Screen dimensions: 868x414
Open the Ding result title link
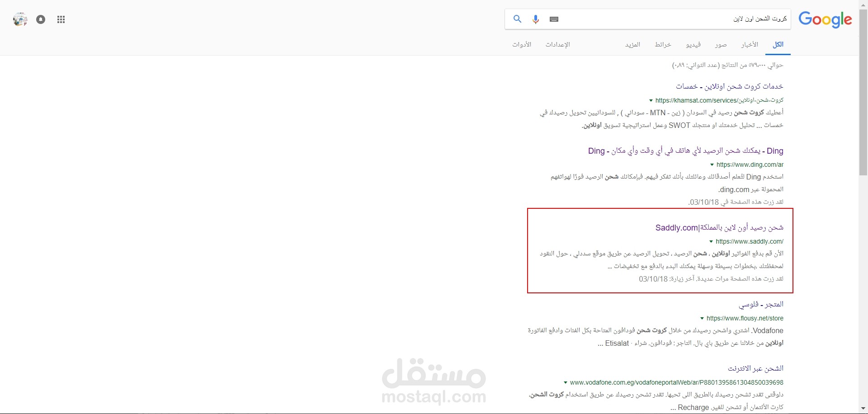point(686,151)
